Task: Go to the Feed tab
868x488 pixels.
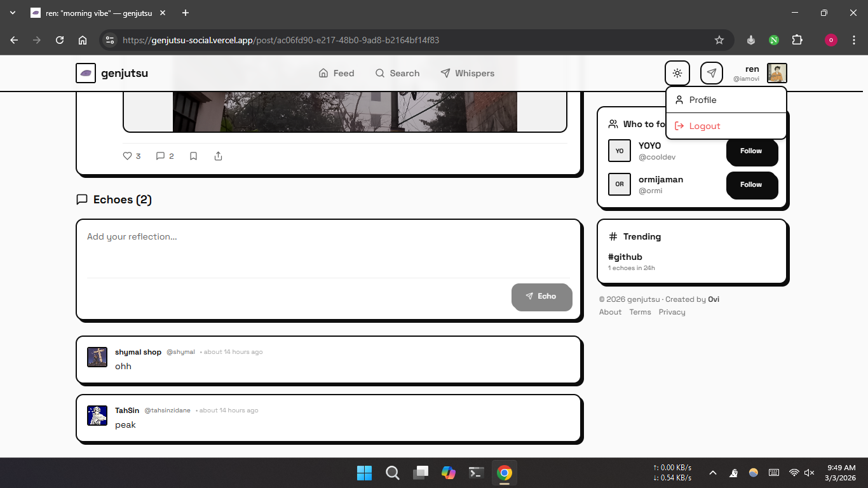Action: pos(336,73)
